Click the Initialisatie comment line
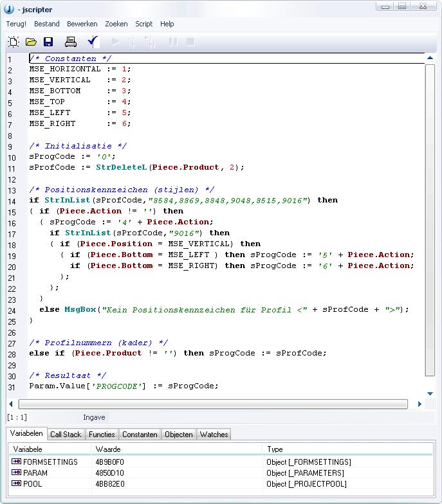The image size is (442, 504). [78, 146]
